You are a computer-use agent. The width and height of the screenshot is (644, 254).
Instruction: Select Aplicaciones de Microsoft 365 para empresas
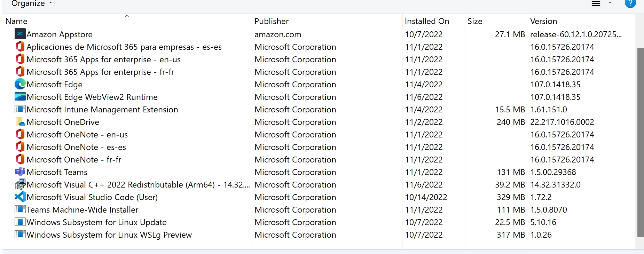pos(124,47)
